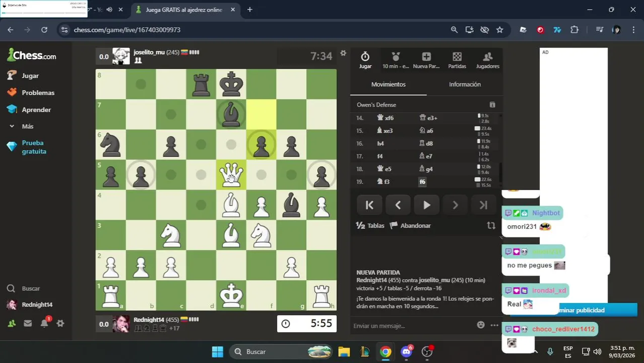
Task: Open chat options three-dot menu
Action: pos(495,325)
